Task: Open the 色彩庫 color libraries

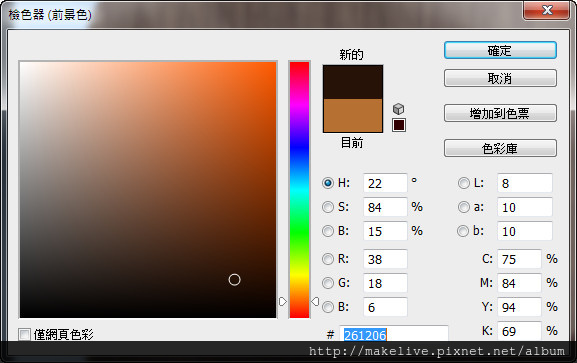Action: tap(500, 148)
